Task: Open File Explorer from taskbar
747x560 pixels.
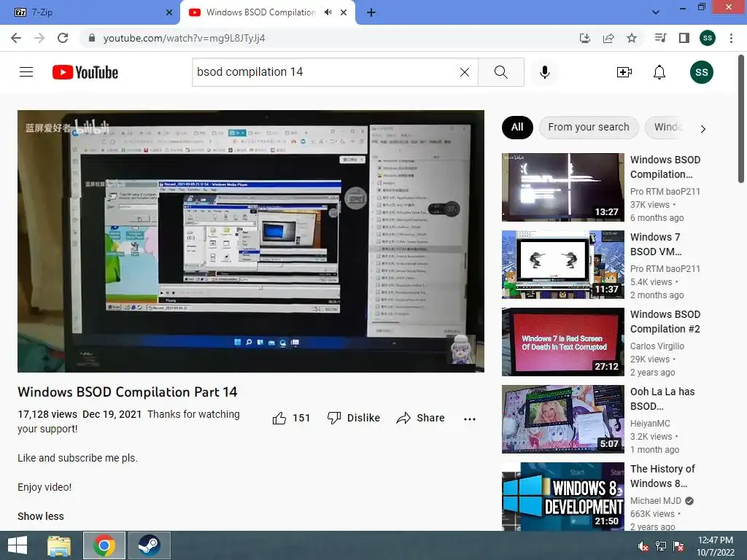Action: (x=59, y=545)
